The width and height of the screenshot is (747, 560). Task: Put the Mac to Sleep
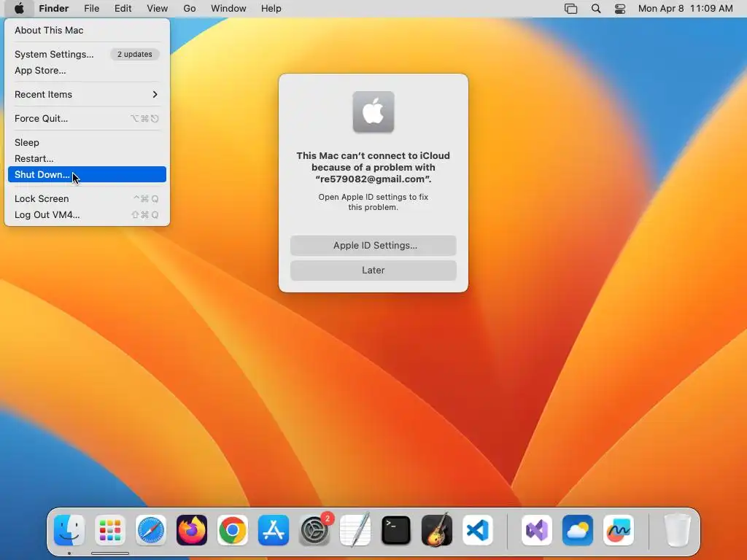click(x=87, y=142)
